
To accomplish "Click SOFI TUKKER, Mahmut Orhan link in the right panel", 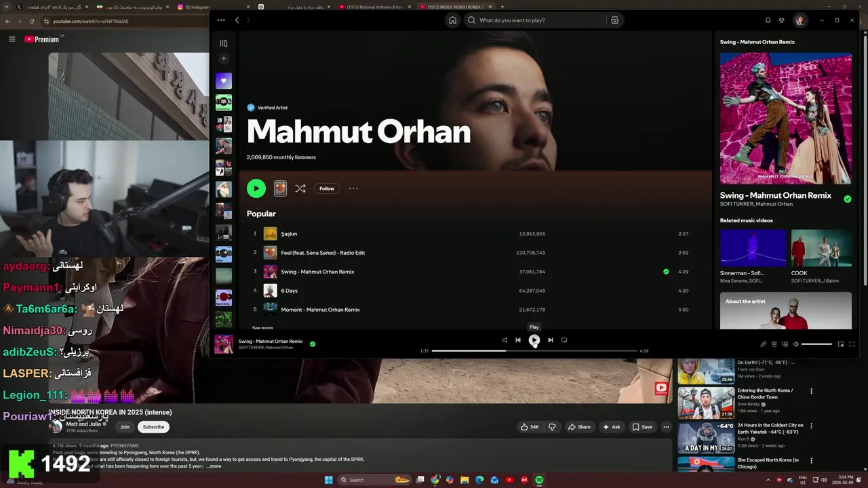I will tap(756, 204).
